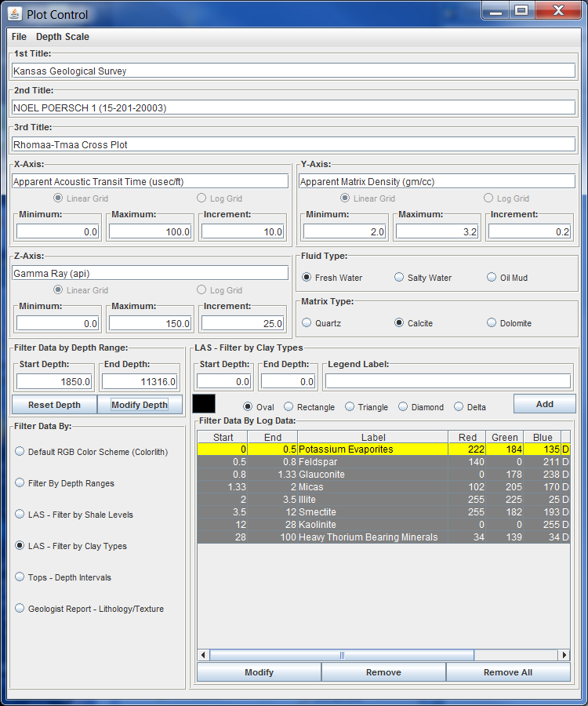
Task: Click the Java icon in the title bar
Action: click(15, 14)
